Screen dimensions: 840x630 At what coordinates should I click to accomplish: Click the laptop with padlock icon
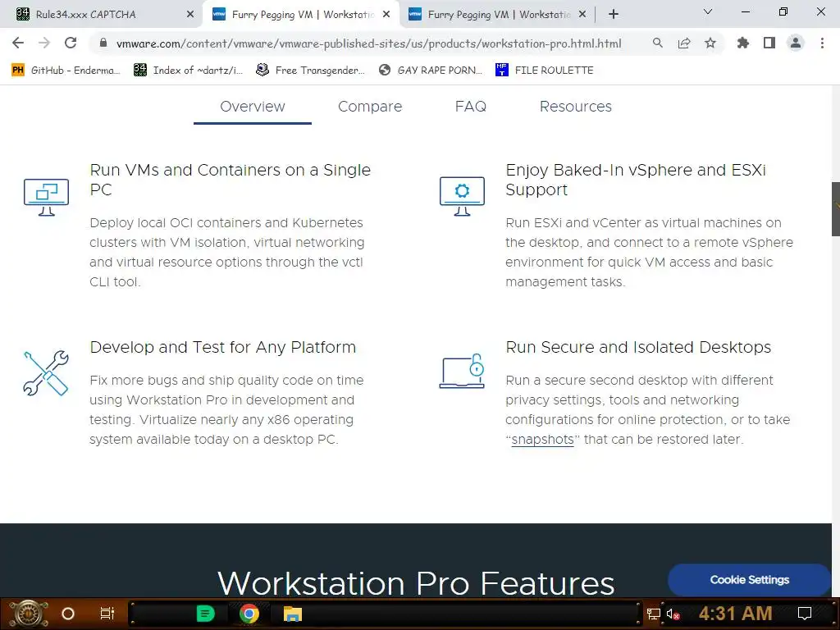(x=462, y=371)
